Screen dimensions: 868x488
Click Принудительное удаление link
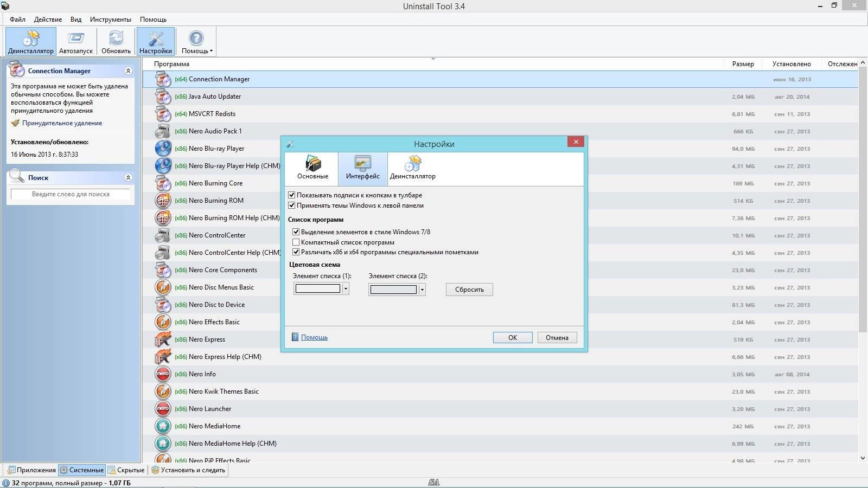[62, 123]
